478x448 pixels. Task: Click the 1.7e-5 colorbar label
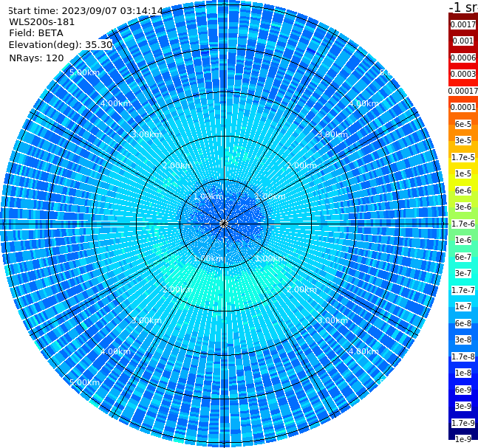pos(463,157)
